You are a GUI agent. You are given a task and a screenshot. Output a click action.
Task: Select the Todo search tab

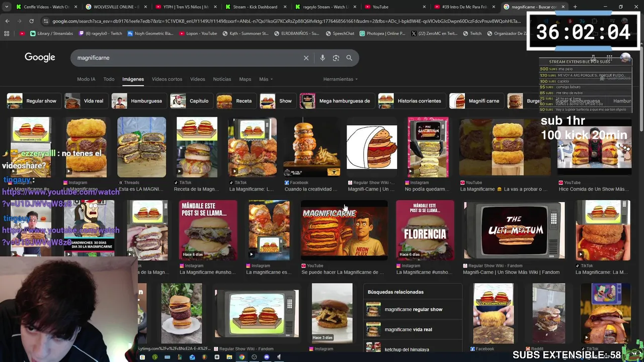tap(109, 79)
